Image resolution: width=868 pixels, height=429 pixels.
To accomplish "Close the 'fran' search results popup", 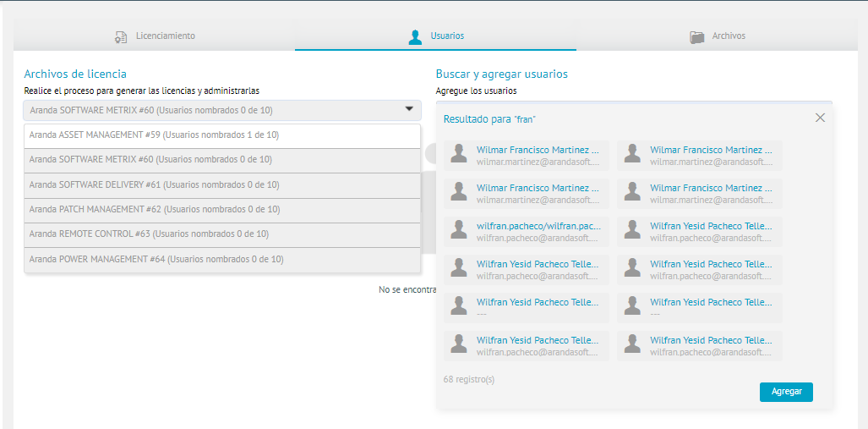I will coord(820,118).
